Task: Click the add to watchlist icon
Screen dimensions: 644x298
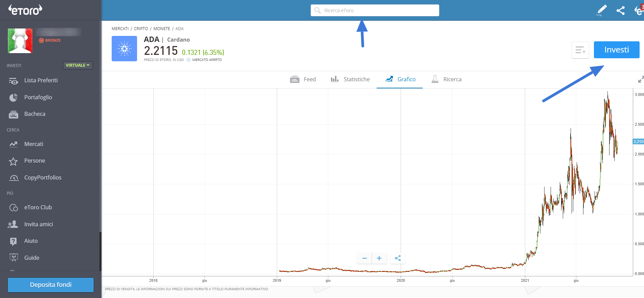Action: pyautogui.click(x=580, y=50)
